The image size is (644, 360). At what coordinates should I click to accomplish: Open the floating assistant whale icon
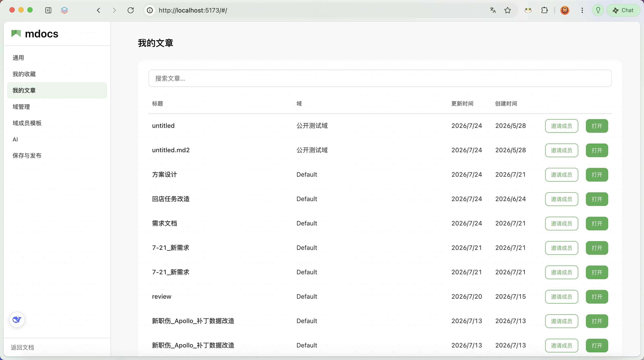click(x=17, y=320)
